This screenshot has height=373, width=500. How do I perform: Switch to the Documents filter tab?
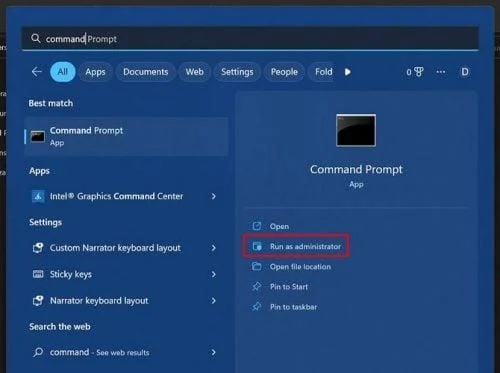(x=146, y=72)
